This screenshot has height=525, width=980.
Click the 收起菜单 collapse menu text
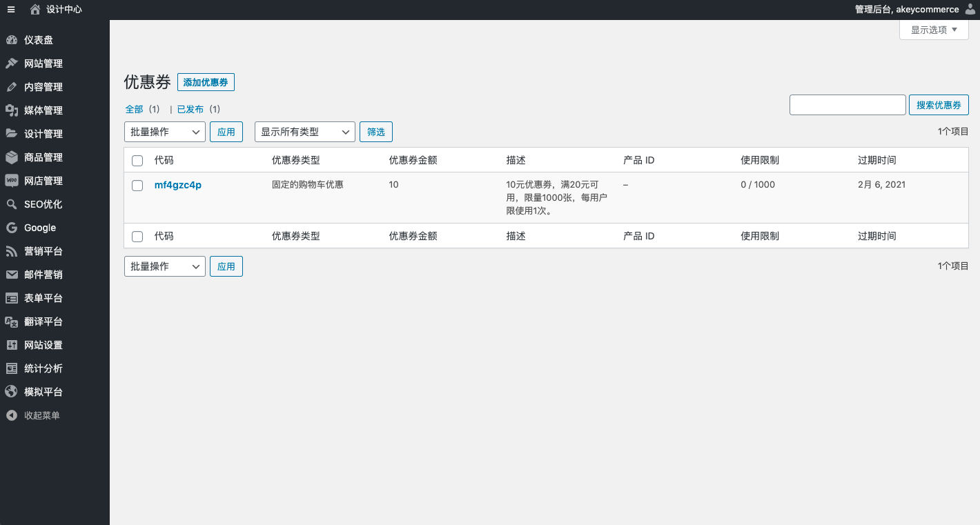[x=42, y=415]
